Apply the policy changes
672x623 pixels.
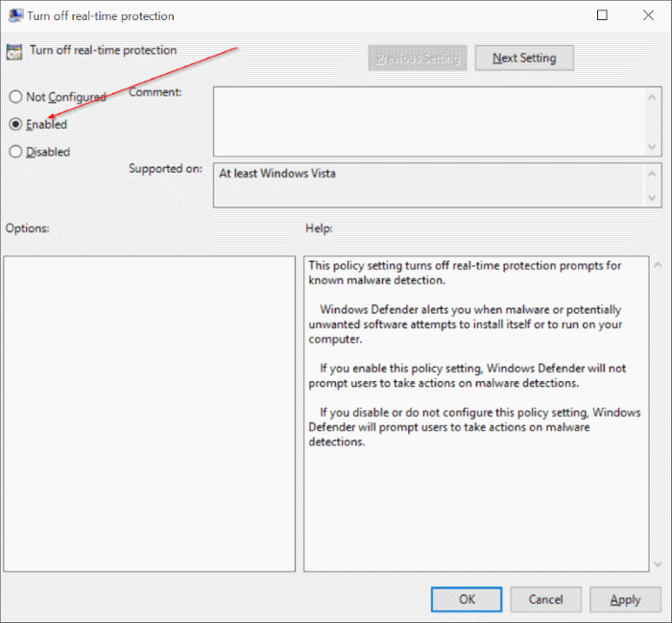[x=625, y=599]
